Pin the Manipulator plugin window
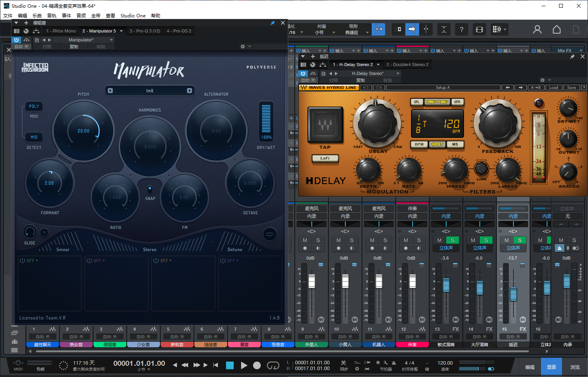This screenshot has height=377, width=588. point(272,23)
